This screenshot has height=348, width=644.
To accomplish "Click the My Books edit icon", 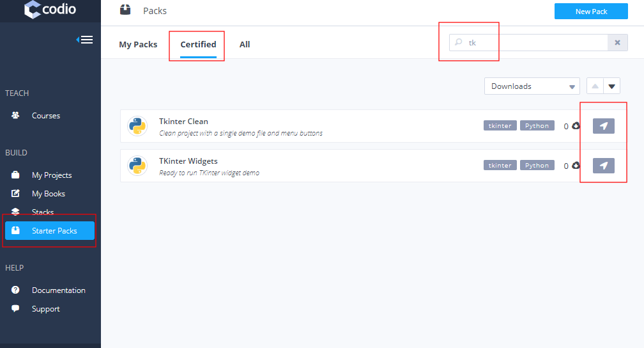I will pyautogui.click(x=15, y=193).
